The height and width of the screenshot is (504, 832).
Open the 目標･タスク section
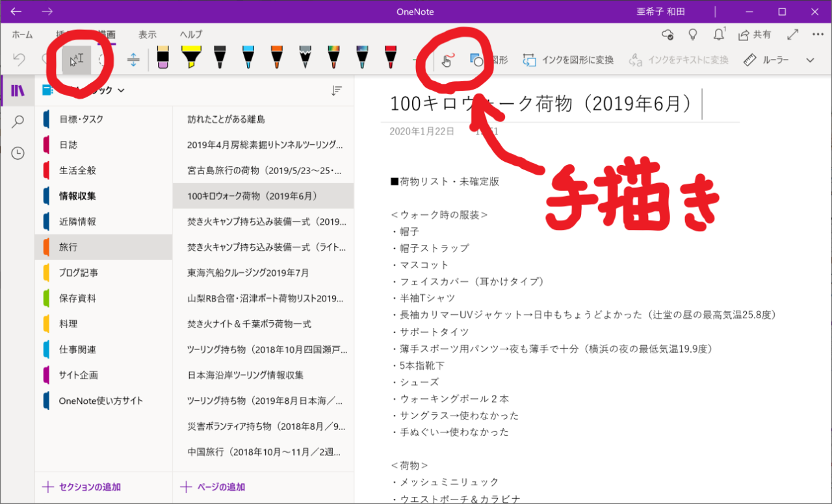(103, 119)
